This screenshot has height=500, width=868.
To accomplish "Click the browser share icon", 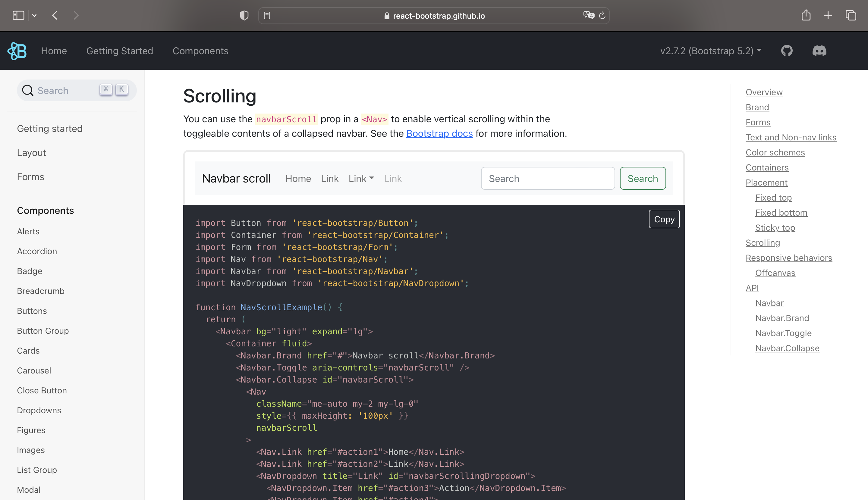I will pyautogui.click(x=806, y=15).
